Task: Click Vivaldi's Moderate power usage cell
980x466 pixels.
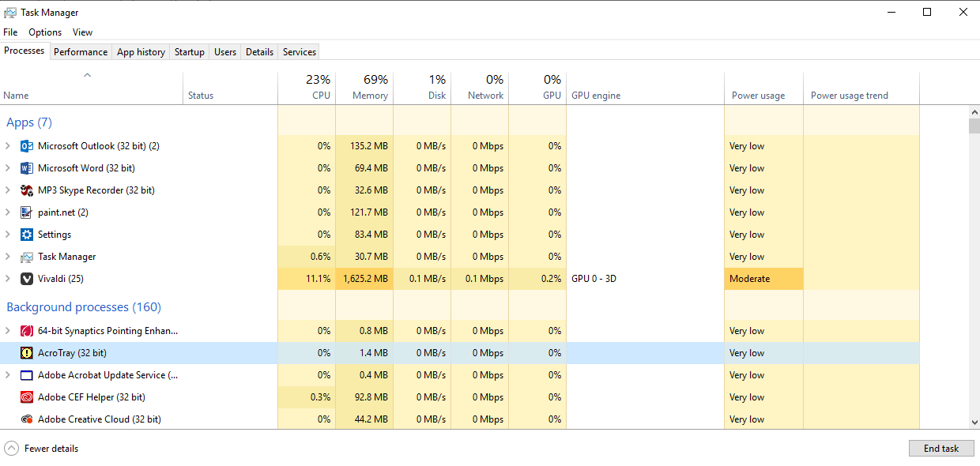Action: 763,279
